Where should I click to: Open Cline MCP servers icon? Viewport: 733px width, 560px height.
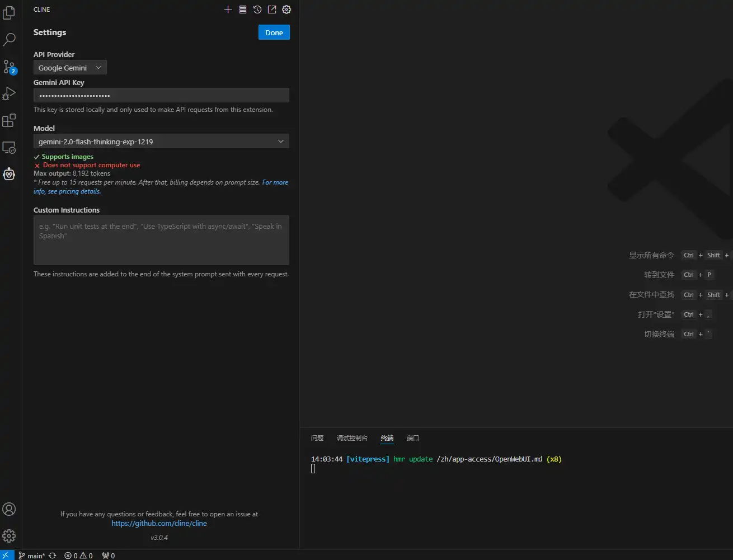tap(243, 10)
